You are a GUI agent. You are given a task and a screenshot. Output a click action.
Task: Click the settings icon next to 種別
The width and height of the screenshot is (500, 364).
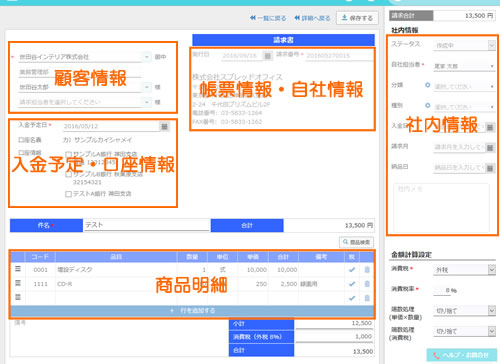pyautogui.click(x=428, y=106)
